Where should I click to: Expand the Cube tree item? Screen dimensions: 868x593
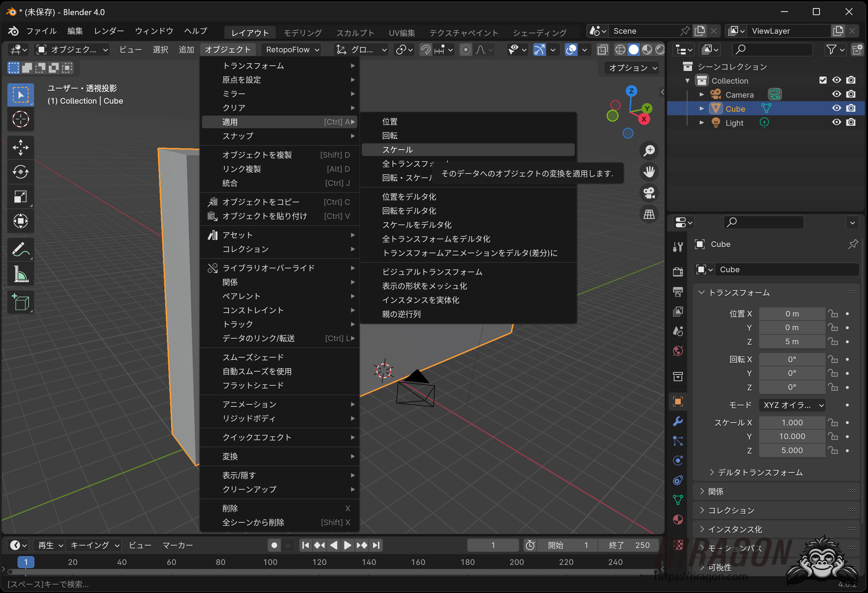[x=701, y=109]
